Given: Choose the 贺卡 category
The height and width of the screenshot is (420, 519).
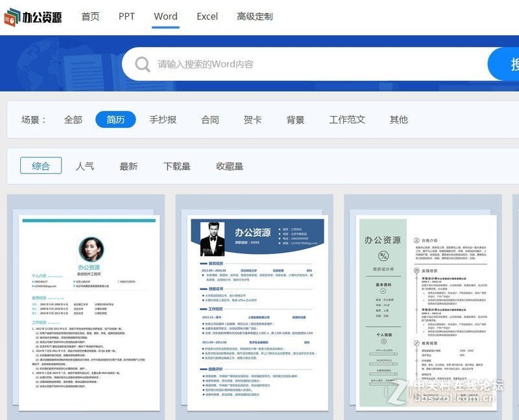Looking at the screenshot, I should pos(252,120).
